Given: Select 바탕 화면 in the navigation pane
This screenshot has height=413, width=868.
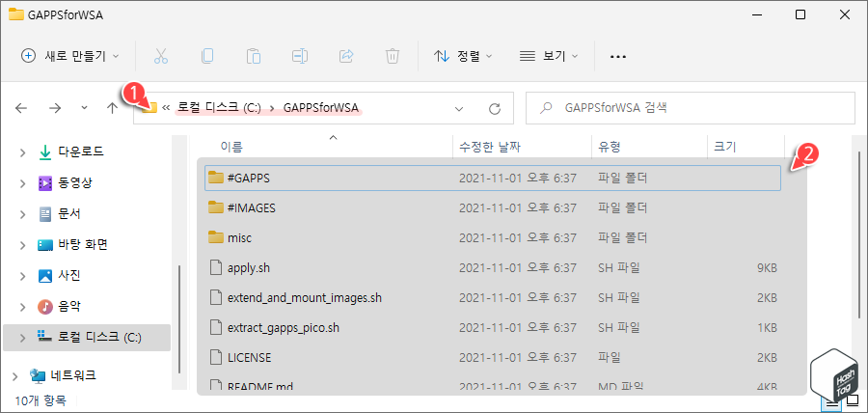Looking at the screenshot, I should pos(83,244).
